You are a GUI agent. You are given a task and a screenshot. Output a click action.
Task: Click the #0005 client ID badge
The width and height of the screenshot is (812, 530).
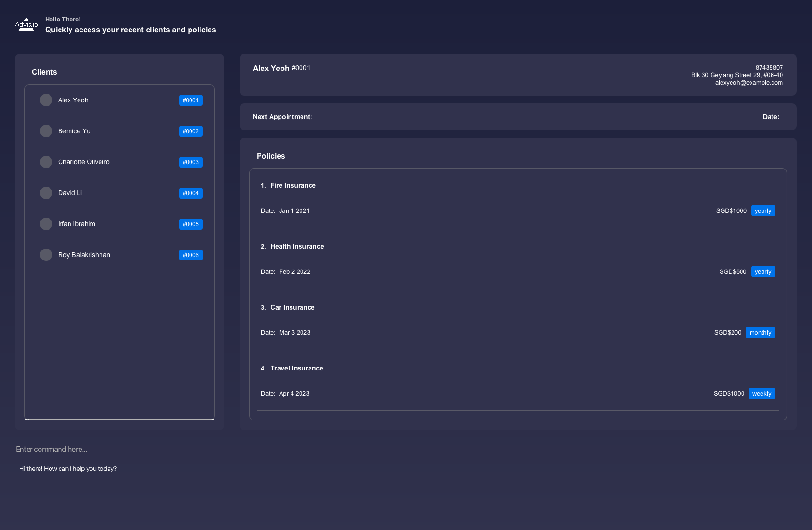click(x=191, y=224)
